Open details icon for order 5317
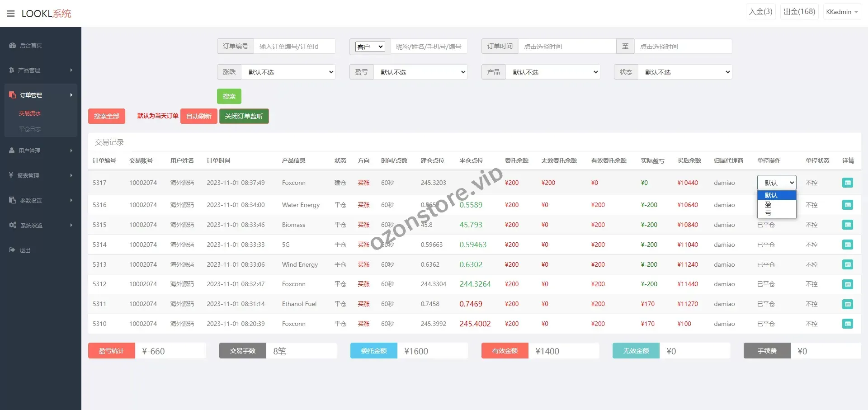Image resolution: width=868 pixels, height=410 pixels. click(848, 183)
